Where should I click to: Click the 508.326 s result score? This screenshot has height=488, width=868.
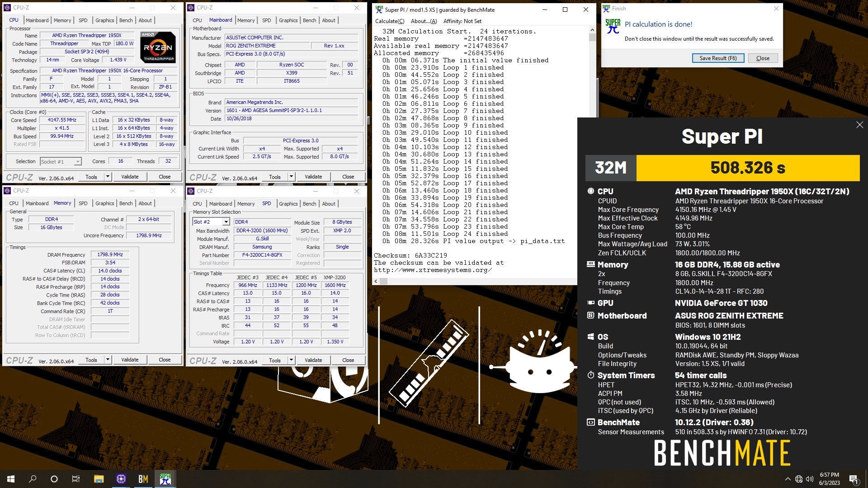point(748,168)
